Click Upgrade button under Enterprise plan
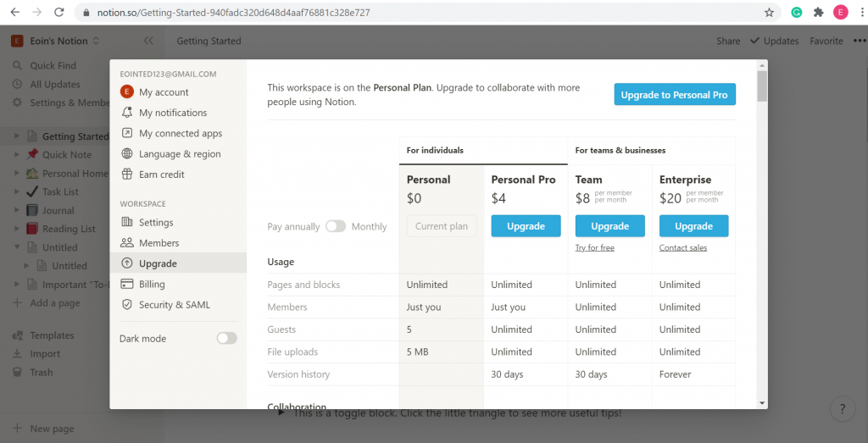 pyautogui.click(x=693, y=226)
